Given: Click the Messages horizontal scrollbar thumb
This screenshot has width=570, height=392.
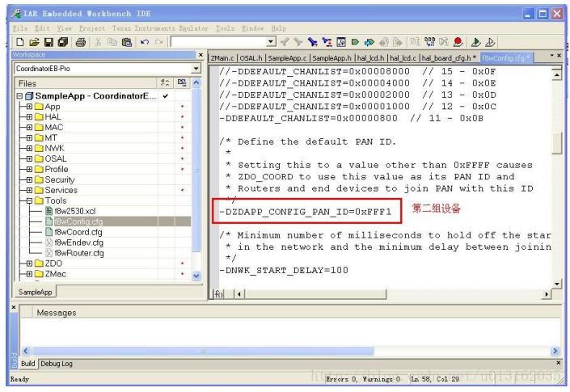Looking at the screenshot, I should 203,351.
